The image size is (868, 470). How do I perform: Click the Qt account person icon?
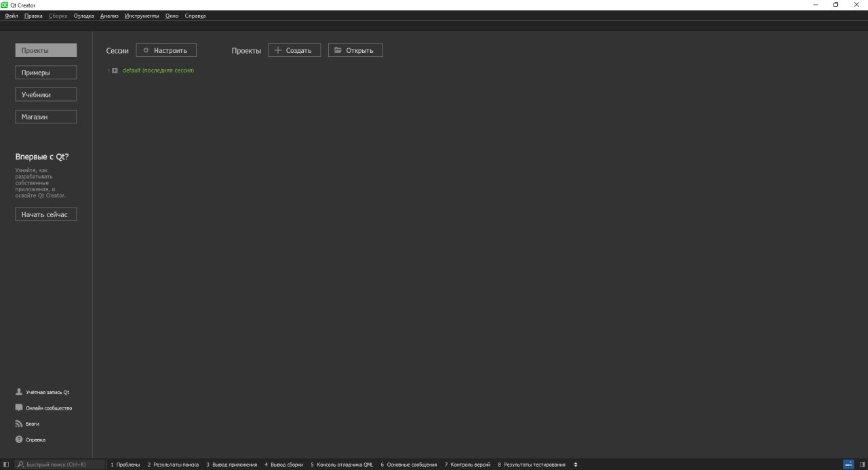click(x=19, y=392)
